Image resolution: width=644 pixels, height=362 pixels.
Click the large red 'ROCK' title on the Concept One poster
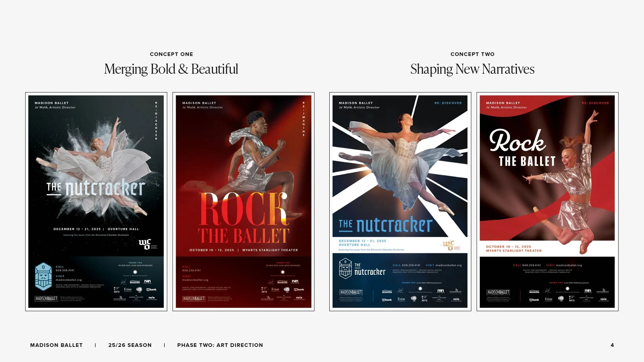(x=244, y=209)
